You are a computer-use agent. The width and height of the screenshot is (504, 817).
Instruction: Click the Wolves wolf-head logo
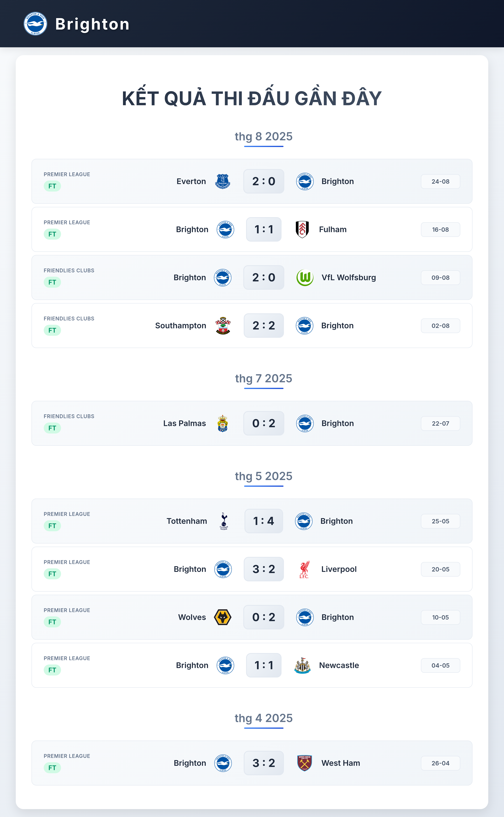(x=223, y=617)
